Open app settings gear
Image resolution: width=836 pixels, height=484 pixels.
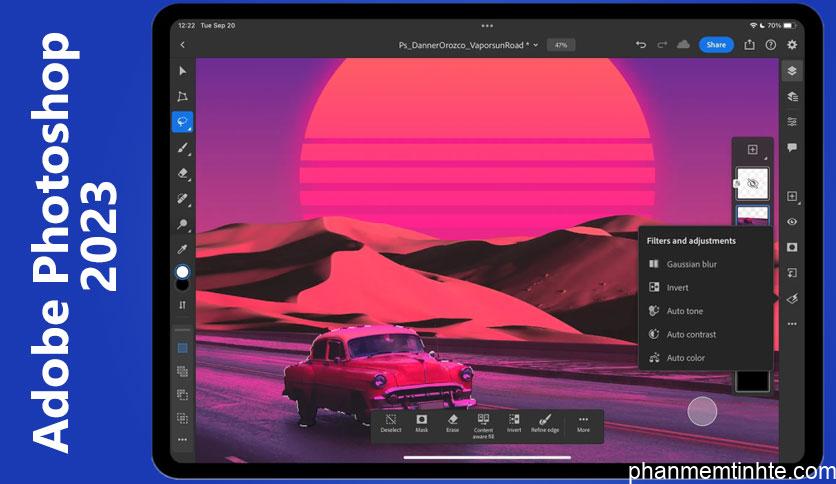pos(792,45)
